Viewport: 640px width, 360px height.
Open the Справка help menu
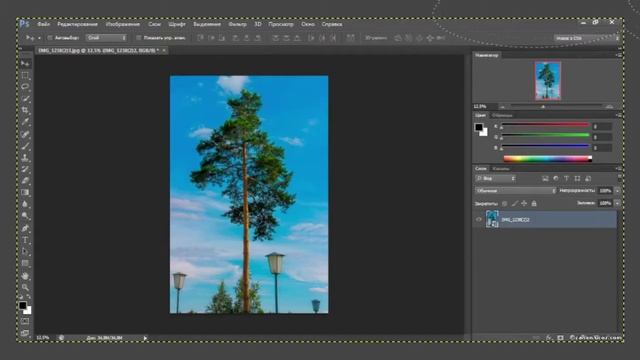tap(331, 24)
